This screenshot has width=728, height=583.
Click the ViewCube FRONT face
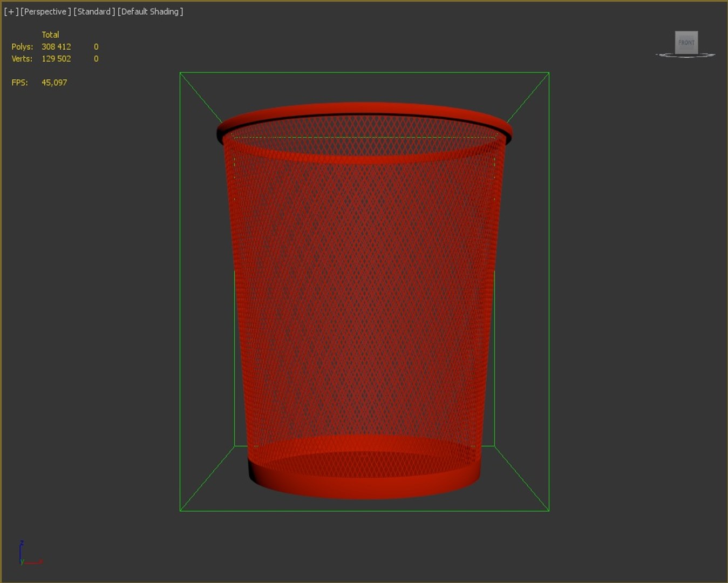pos(686,43)
